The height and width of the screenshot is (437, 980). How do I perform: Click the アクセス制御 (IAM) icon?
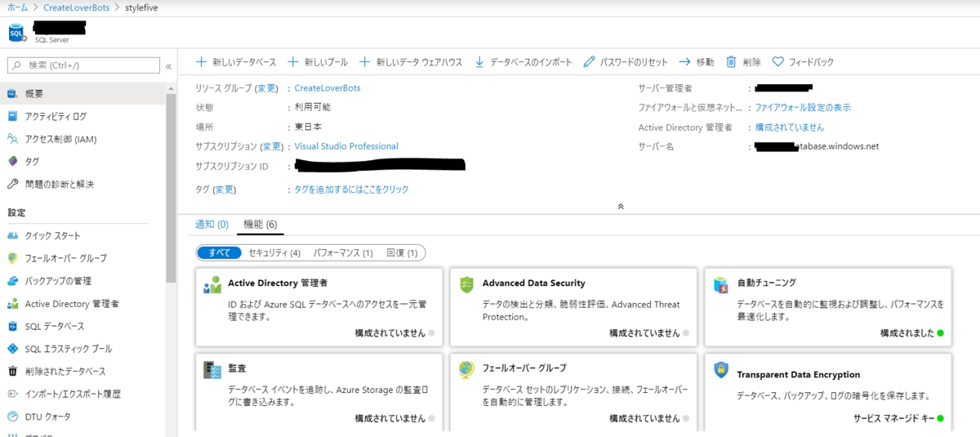point(12,139)
